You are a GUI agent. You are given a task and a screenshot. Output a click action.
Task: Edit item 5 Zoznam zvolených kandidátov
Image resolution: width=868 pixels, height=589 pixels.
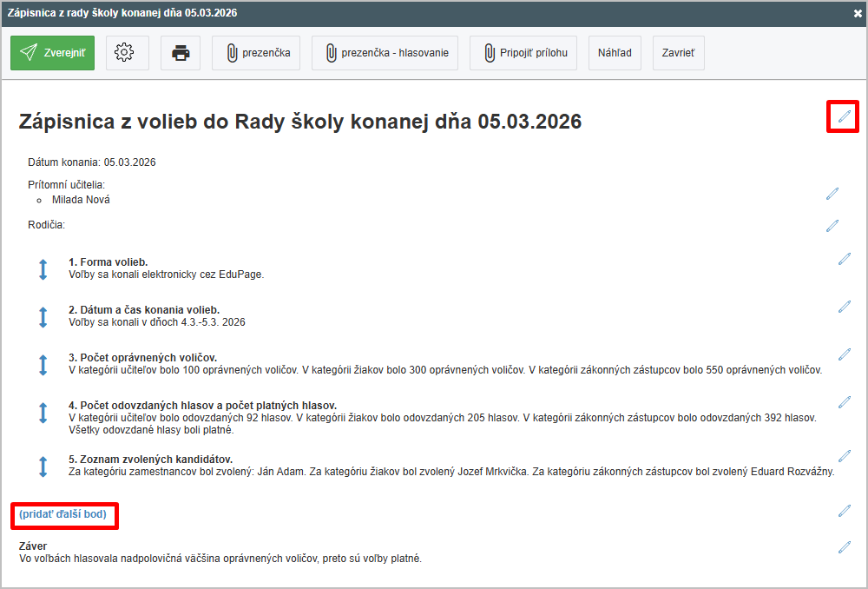[x=844, y=456]
